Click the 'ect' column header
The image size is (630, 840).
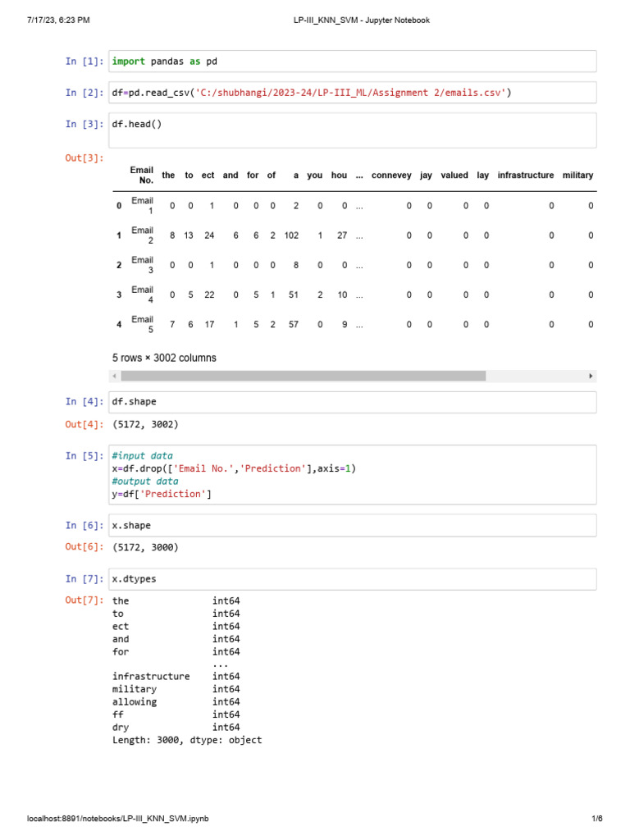pyautogui.click(x=208, y=176)
